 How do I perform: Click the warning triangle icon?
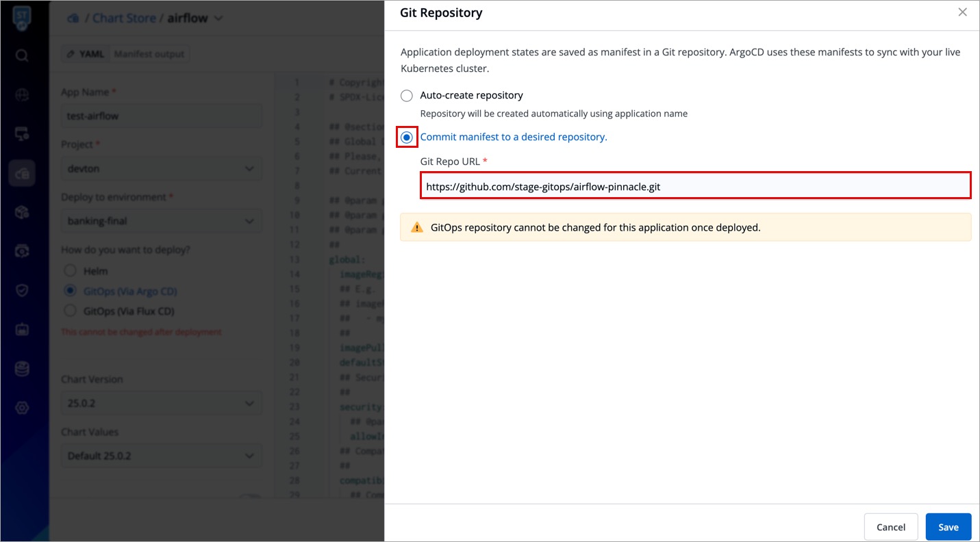click(x=416, y=227)
